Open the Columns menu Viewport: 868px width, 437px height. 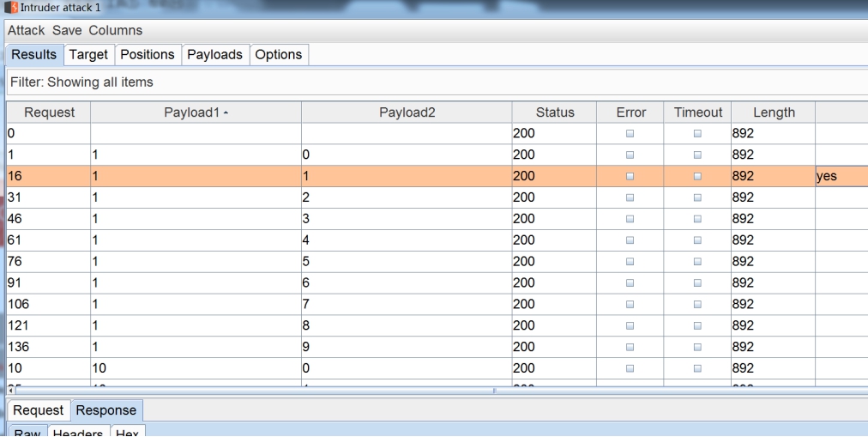click(x=116, y=30)
